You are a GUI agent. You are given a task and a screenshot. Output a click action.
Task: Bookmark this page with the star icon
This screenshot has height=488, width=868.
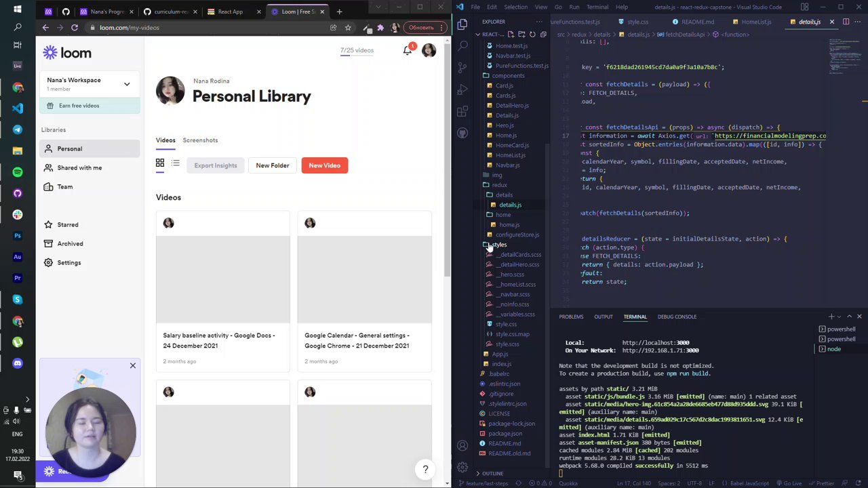348,28
